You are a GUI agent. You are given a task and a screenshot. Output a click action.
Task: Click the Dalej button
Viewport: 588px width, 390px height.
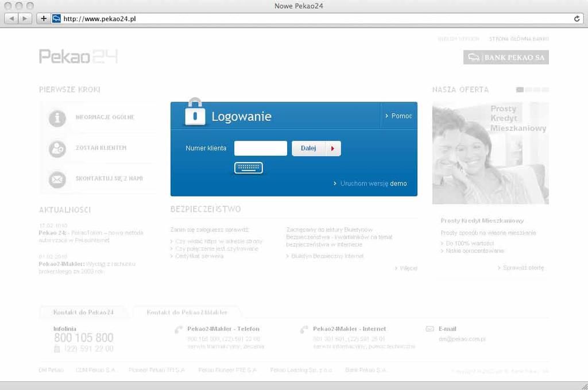coord(316,149)
